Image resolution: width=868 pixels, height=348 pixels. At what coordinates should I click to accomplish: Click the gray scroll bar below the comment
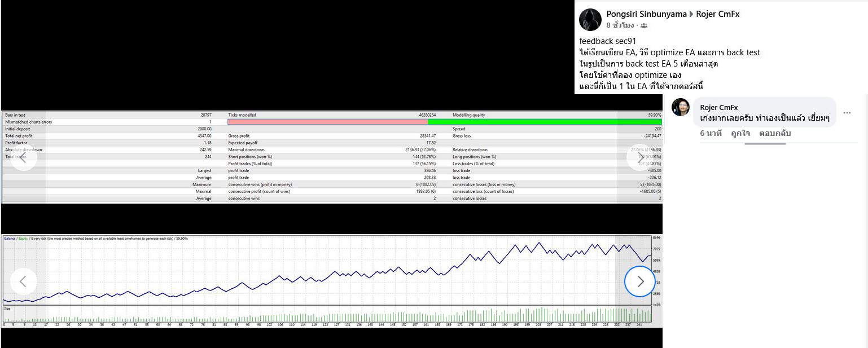[x=765, y=144]
